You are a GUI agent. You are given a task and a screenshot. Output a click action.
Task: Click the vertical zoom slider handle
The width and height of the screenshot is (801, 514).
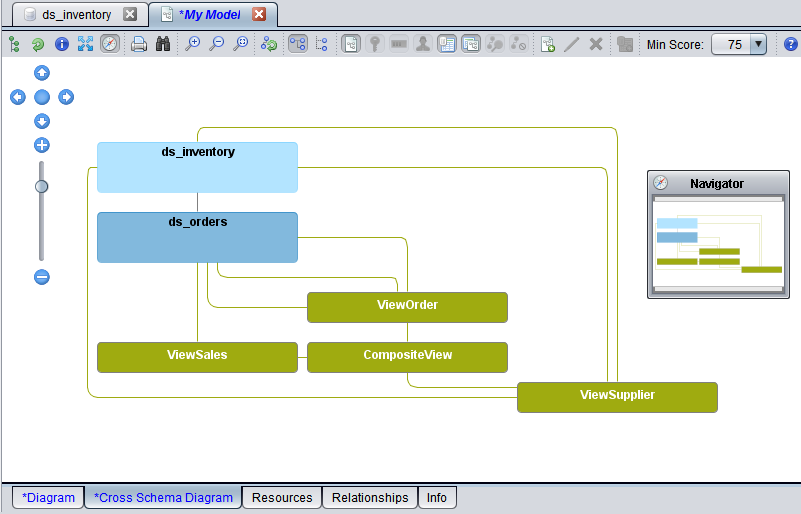click(42, 186)
